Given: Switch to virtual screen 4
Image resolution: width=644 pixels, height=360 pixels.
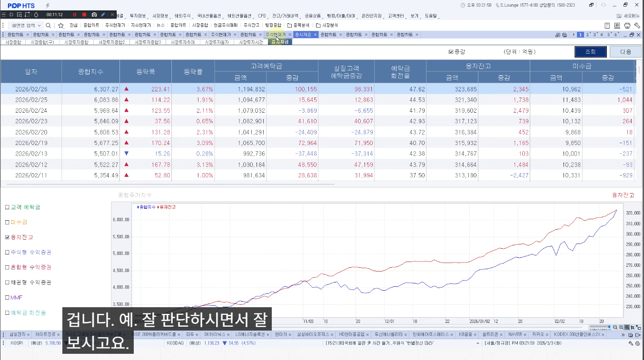Looking at the screenshot, I should [x=602, y=34].
